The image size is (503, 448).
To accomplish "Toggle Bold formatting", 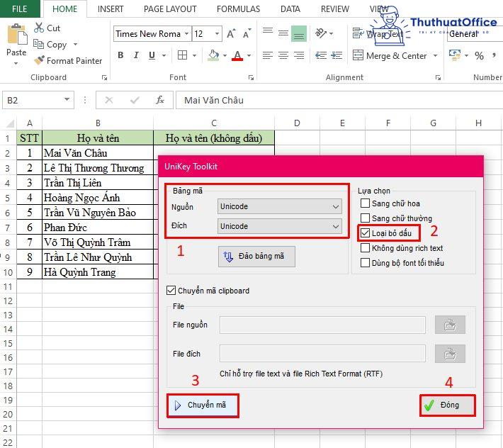I will tap(120, 55).
